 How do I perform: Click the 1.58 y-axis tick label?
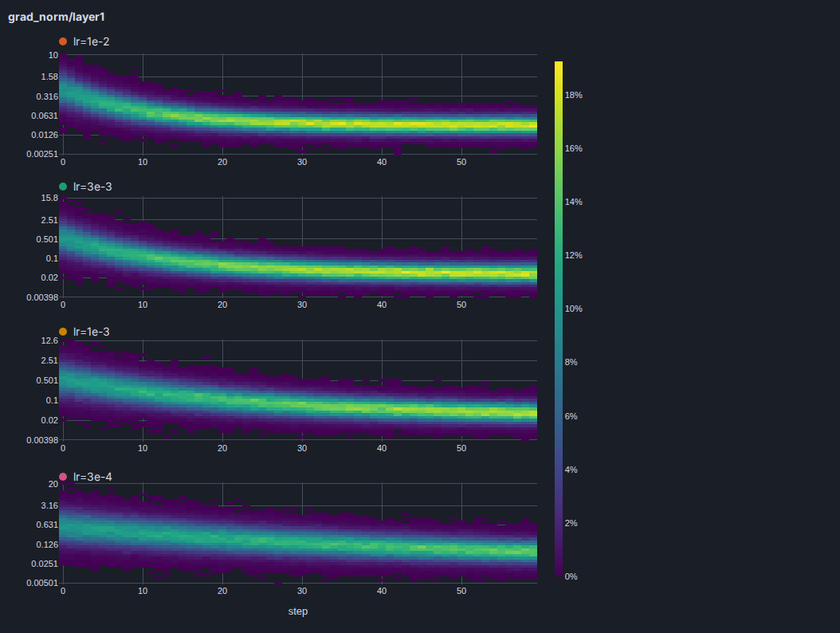click(x=49, y=77)
